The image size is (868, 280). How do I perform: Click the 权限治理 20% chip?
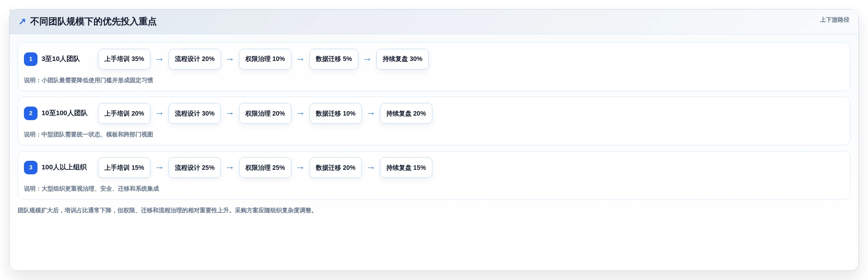[265, 113]
